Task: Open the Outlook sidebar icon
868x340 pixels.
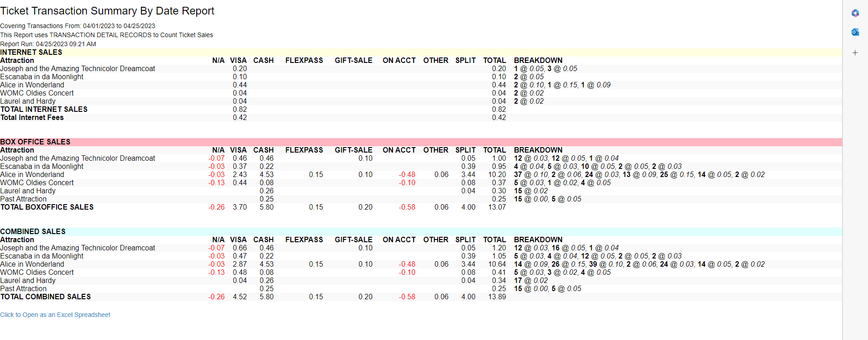Action: (855, 32)
